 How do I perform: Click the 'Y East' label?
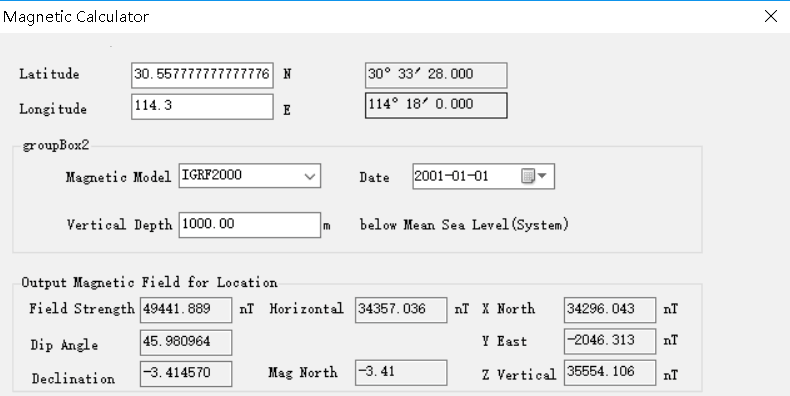504,341
